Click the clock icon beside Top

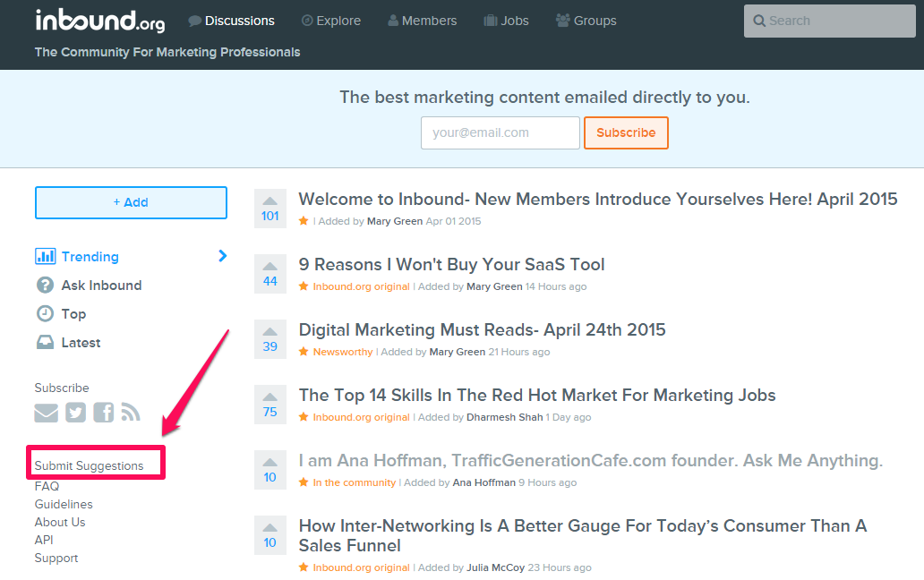click(45, 313)
